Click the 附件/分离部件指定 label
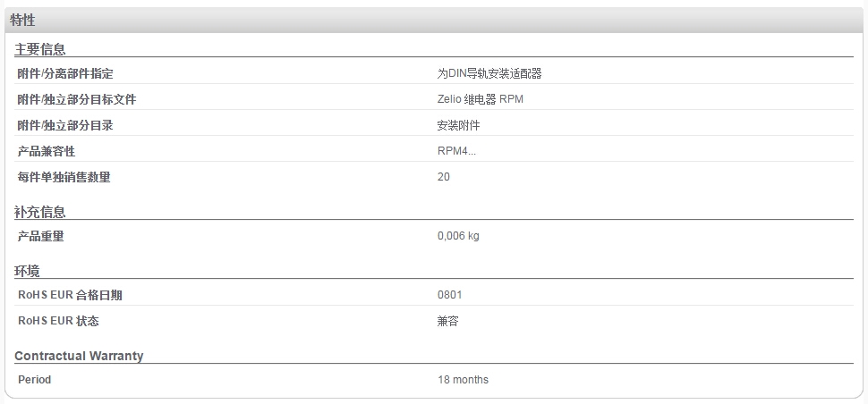The image size is (868, 404). [x=65, y=73]
